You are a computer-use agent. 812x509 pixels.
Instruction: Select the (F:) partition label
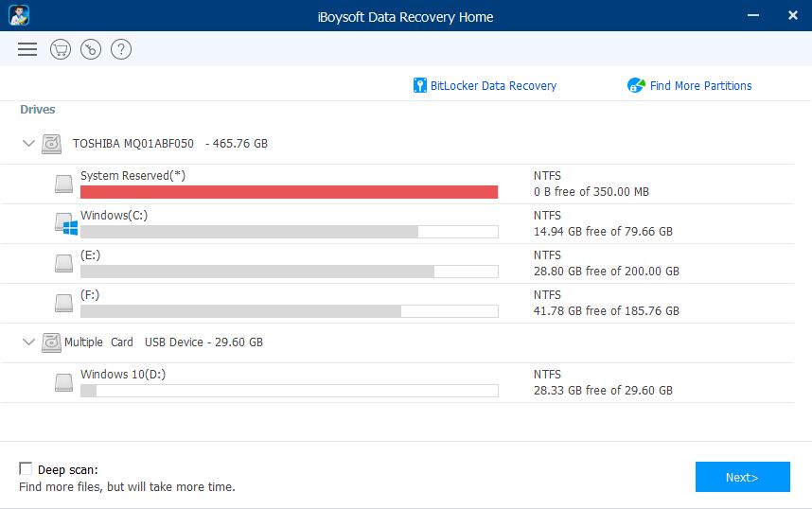(x=90, y=295)
